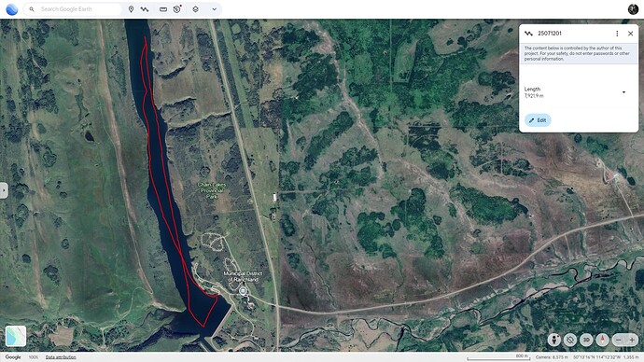644x362 pixels.
Task: Click the search magnifier icon
Action: point(32,9)
